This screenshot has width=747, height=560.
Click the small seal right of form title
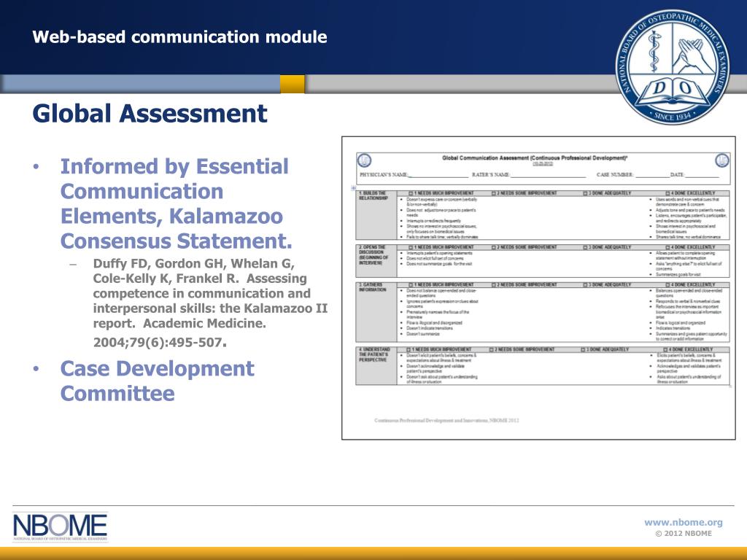click(x=722, y=160)
